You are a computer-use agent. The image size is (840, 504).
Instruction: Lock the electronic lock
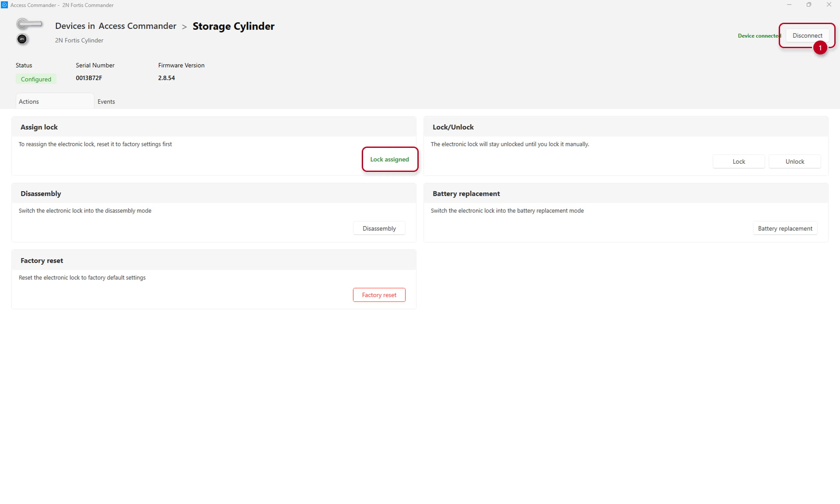[738, 161]
